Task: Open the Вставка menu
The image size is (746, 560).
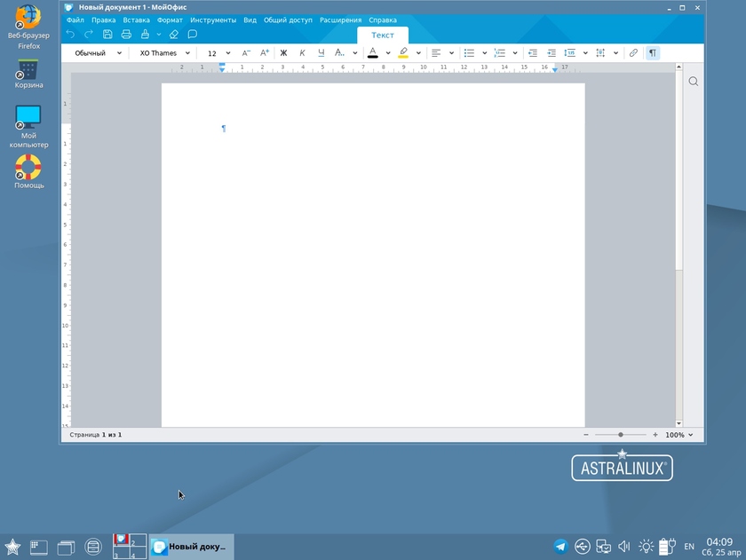Action: point(136,20)
